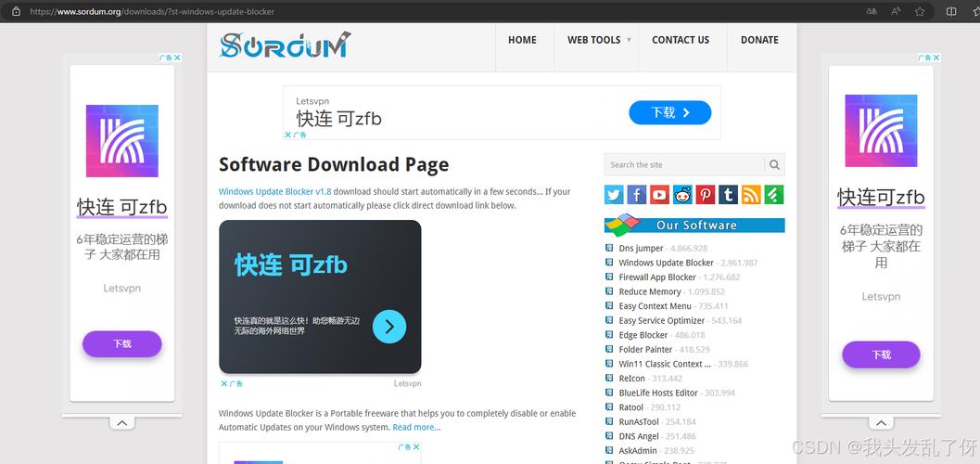Viewport: 980px width, 464px height.
Task: Click the 快连 可zfb headline in left ad
Action: [121, 206]
